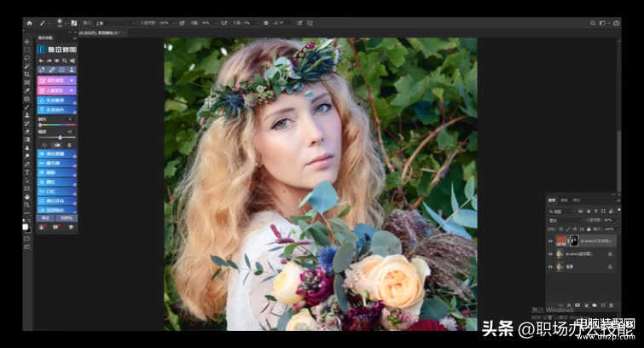Select the Eyedropper tool
Image resolution: width=644 pixels, height=348 pixels.
click(x=27, y=90)
